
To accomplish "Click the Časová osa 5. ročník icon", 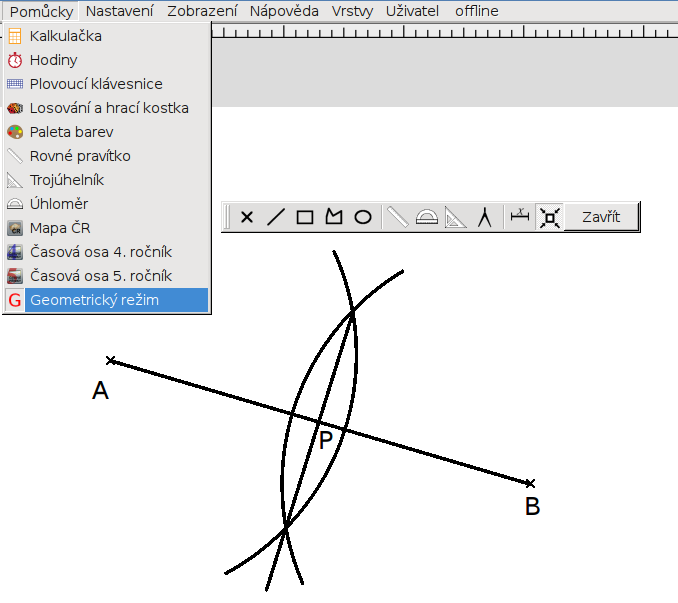I will (x=15, y=276).
